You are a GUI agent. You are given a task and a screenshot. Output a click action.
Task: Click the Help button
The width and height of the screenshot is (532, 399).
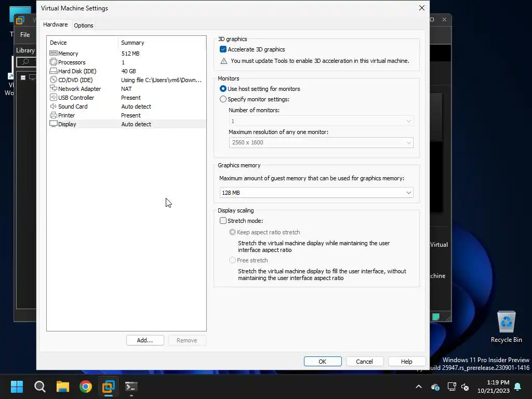pos(406,362)
